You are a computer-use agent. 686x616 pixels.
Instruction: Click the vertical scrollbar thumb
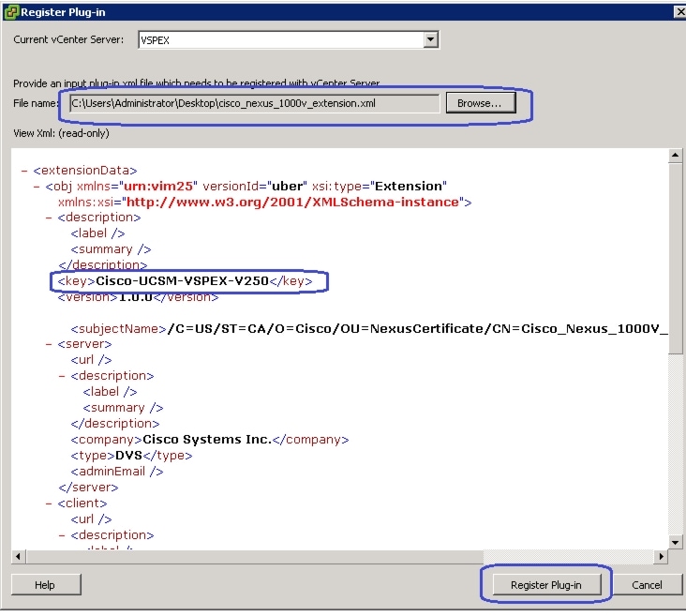click(x=675, y=259)
